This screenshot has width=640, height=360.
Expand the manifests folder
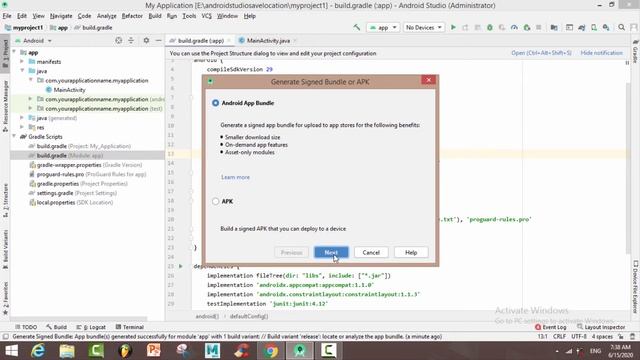click(x=22, y=62)
